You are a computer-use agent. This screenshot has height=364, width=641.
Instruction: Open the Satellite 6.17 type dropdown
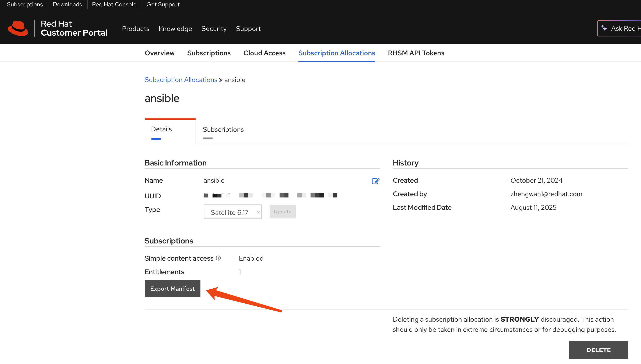click(x=232, y=212)
